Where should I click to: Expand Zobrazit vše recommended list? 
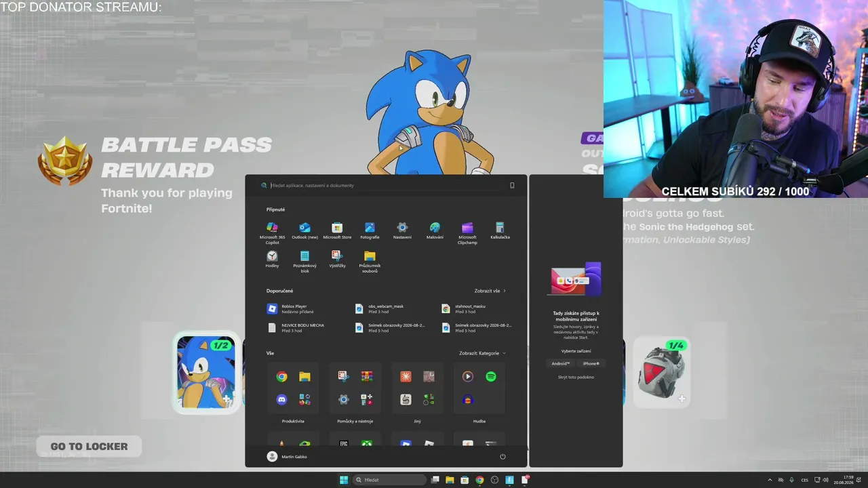coord(490,291)
